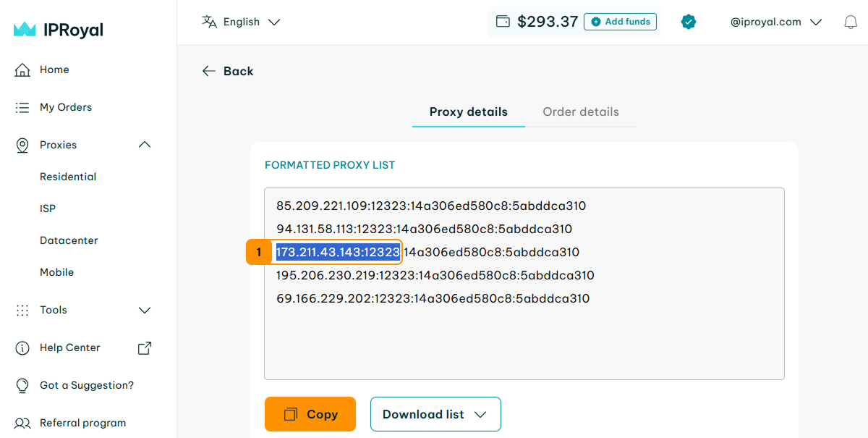
Task: Expand the Tools sidebar section
Action: point(145,310)
